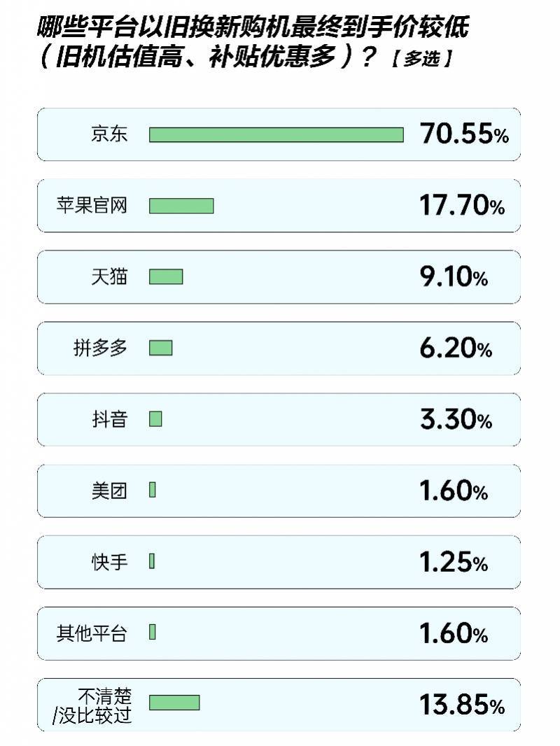Select the 抖音 option label

(x=109, y=419)
